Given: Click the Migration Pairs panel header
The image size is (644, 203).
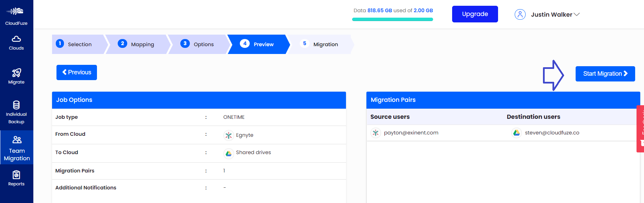Looking at the screenshot, I should 503,100.
